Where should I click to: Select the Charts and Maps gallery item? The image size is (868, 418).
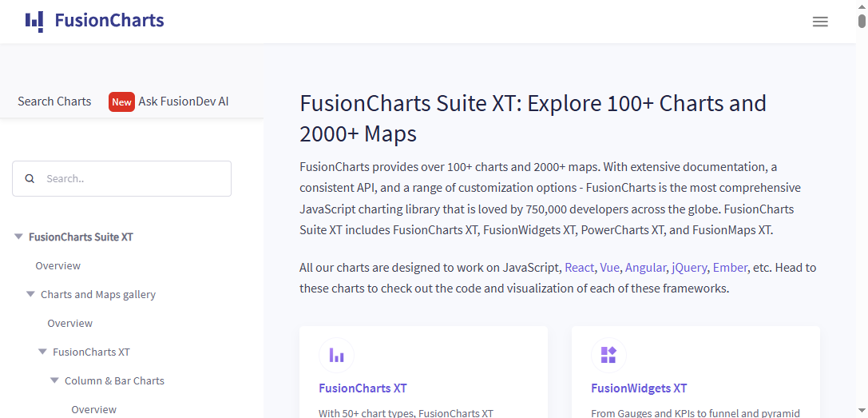tap(98, 294)
